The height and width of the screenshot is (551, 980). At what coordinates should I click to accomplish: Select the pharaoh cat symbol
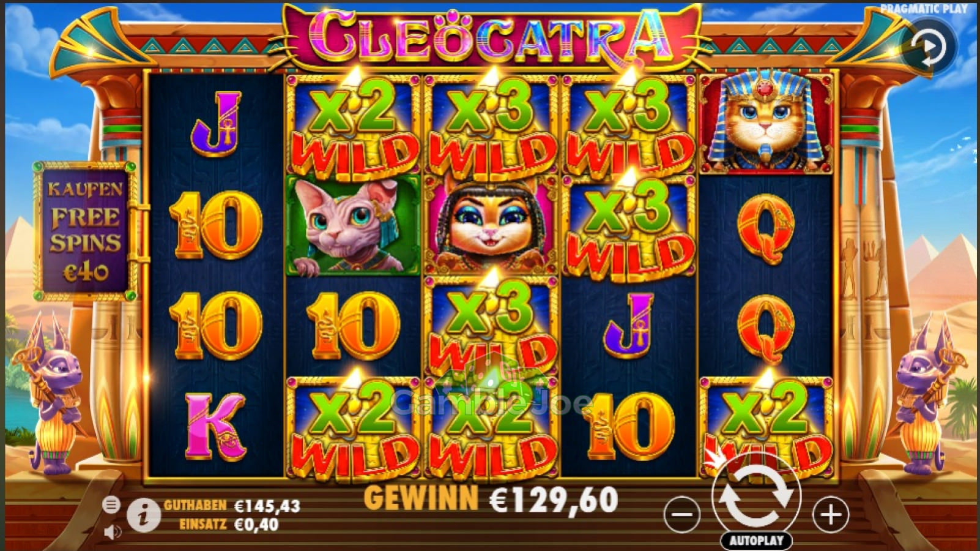click(x=767, y=124)
